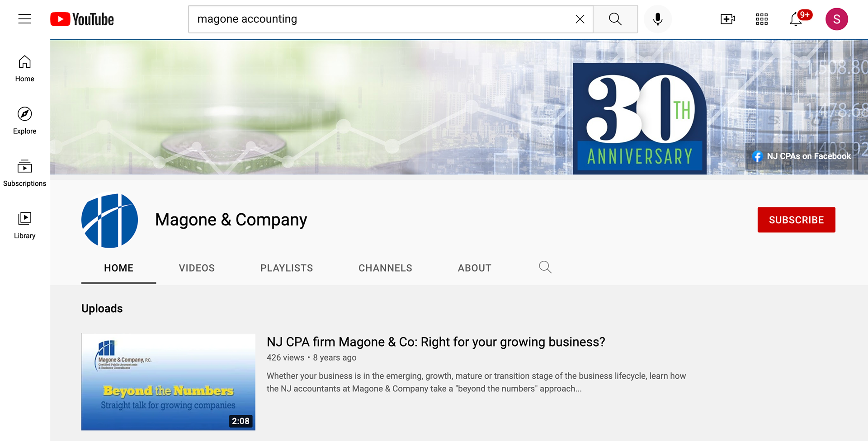Viewport: 868px width, 441px height.
Task: Open the create video icon
Action: 727,19
